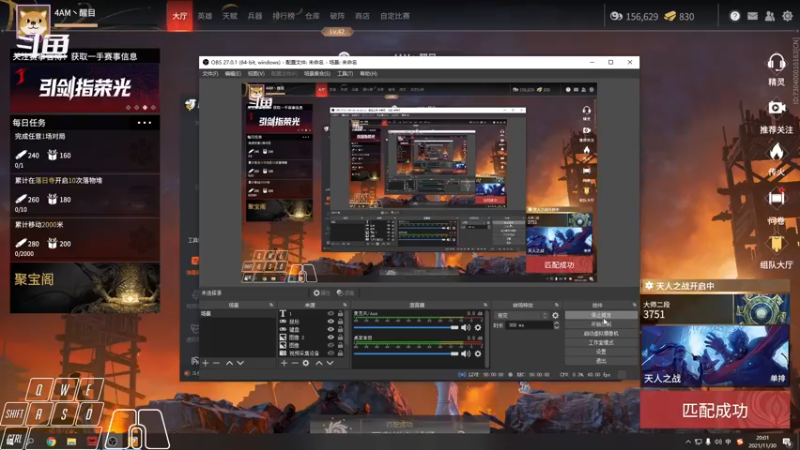This screenshot has width=800, height=450.
Task: Open transition properties gear next to 渐变
Action: (555, 315)
